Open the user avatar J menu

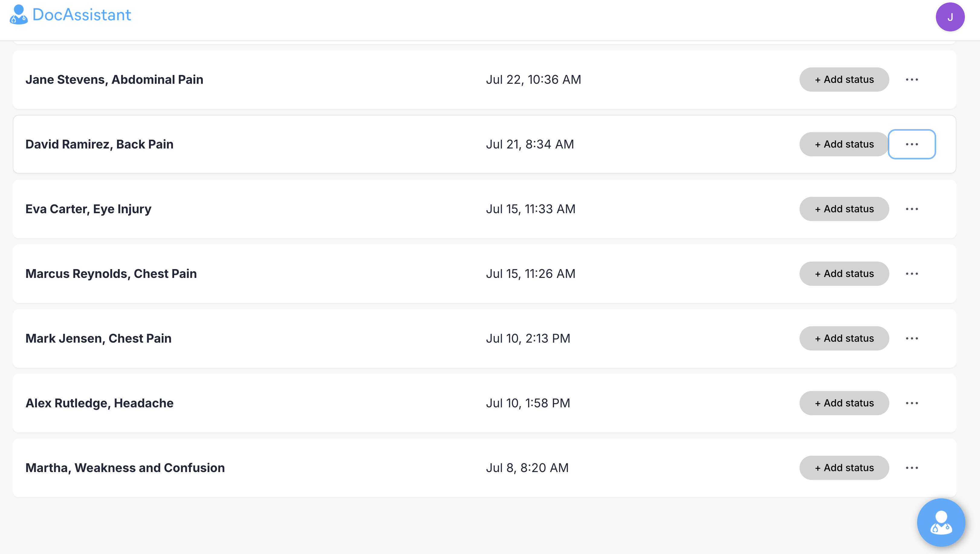click(949, 17)
